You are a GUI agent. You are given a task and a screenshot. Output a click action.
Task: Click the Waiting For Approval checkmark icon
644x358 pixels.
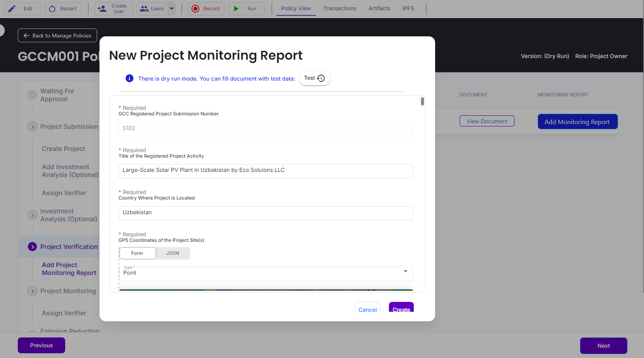coord(32,95)
